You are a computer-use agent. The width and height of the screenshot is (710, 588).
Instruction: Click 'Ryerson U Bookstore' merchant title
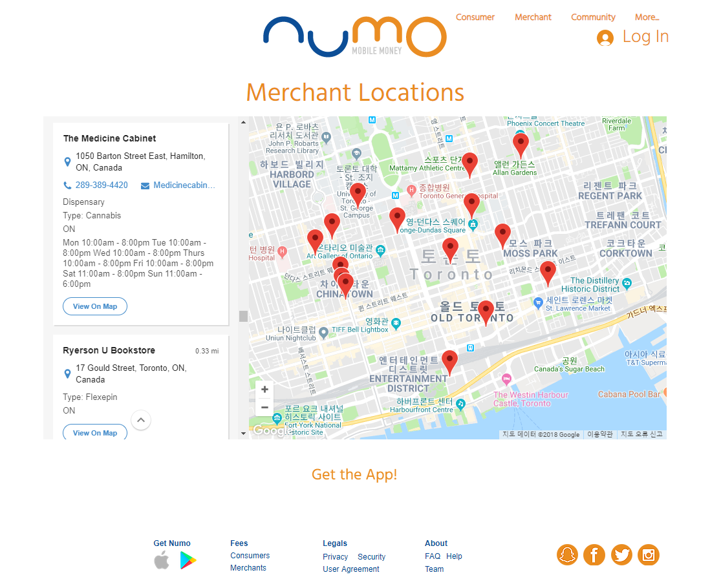pyautogui.click(x=109, y=350)
